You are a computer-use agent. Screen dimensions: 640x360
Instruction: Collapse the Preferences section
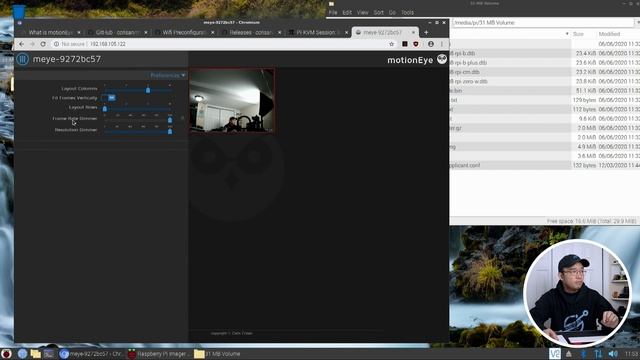click(167, 76)
